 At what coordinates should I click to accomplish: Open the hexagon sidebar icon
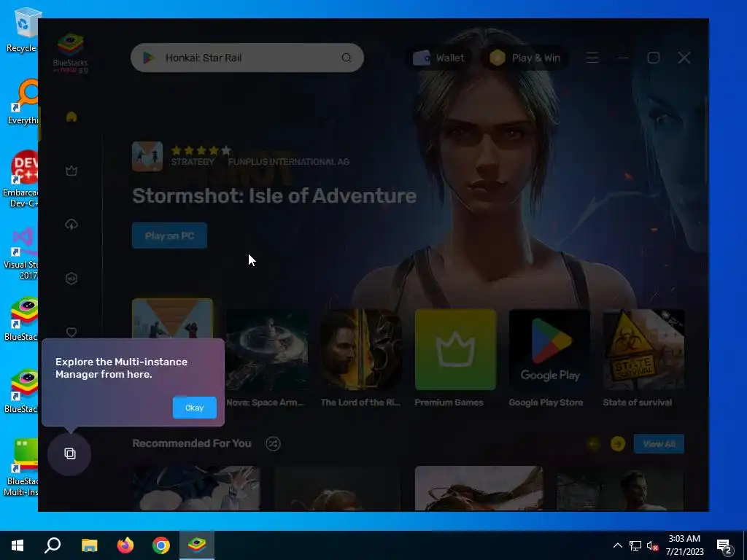(x=71, y=279)
